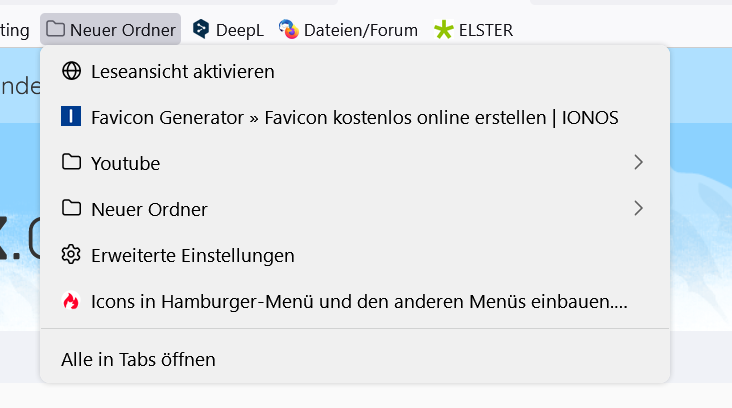Click the globe icon beside Leseansicht aktivieren
Image resolution: width=732 pixels, height=408 pixels.
[x=71, y=71]
